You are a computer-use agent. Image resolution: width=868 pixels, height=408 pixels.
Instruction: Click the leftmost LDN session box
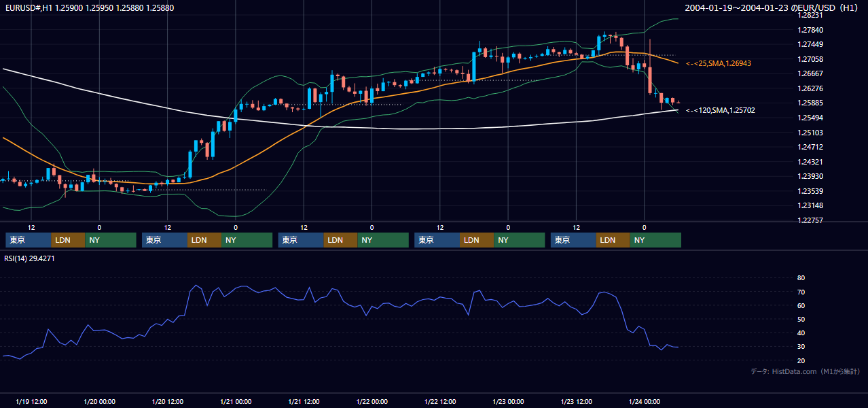(69, 240)
